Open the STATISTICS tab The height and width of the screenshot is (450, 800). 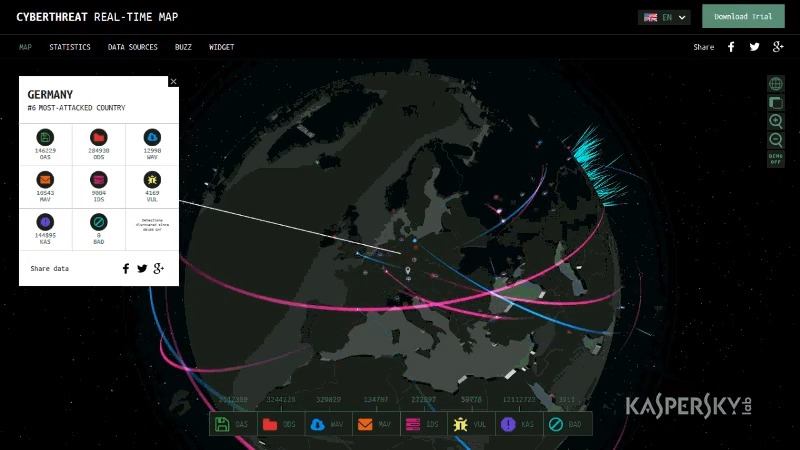click(x=70, y=47)
